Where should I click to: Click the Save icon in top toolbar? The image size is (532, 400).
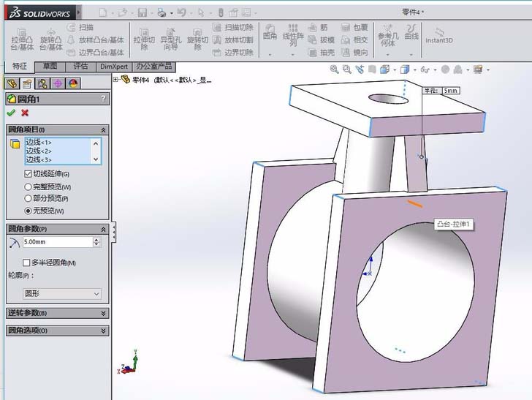[142, 13]
